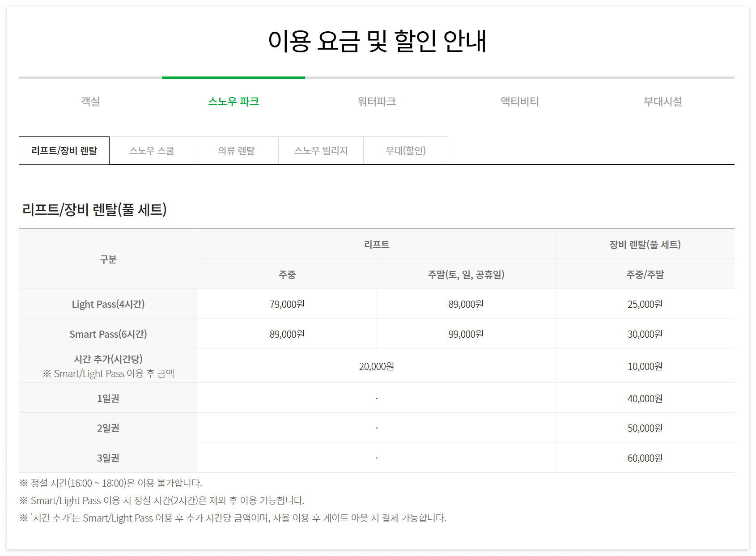This screenshot has width=756, height=556.
Task: Select the 우대(할인) sub-tab
Action: tap(405, 151)
